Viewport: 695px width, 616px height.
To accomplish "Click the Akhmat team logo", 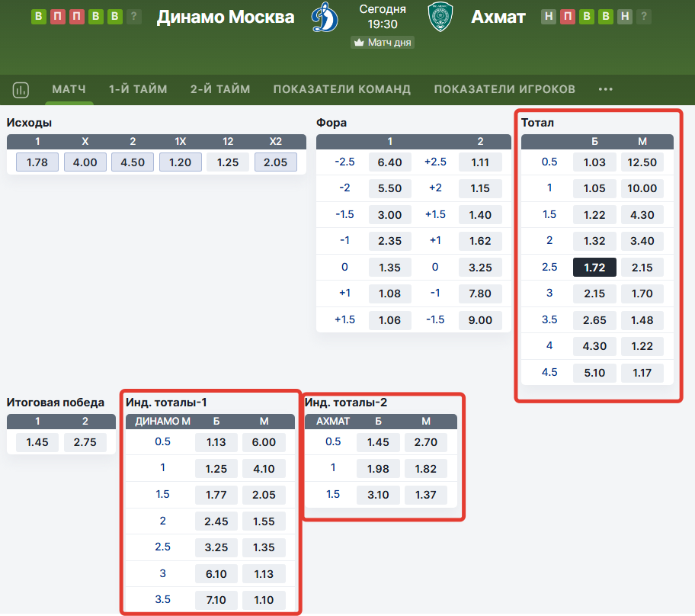I will click(440, 17).
